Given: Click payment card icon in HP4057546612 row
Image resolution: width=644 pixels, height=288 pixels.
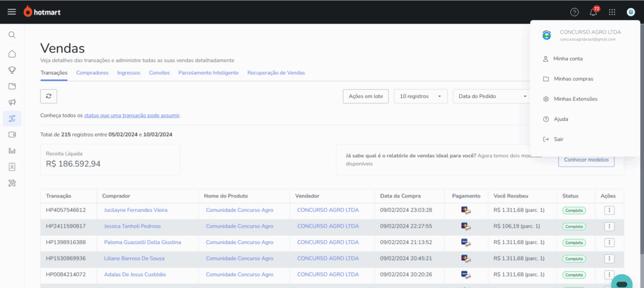Looking at the screenshot, I should tap(466, 211).
